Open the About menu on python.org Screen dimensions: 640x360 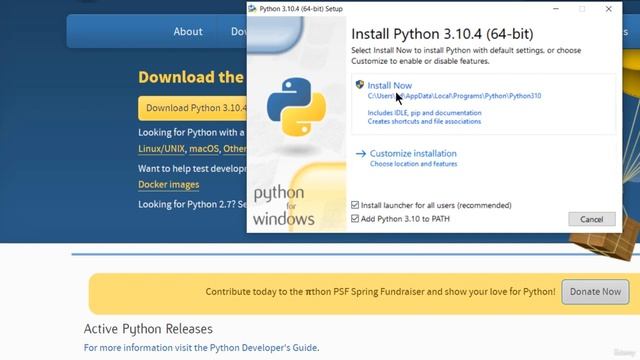click(x=188, y=31)
